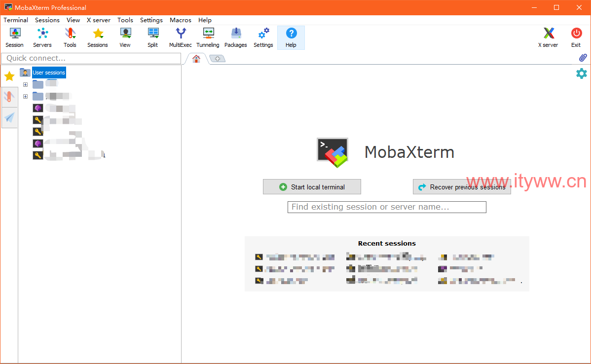Open a new Session from the toolbar
This screenshot has width=591, height=364.
click(14, 37)
